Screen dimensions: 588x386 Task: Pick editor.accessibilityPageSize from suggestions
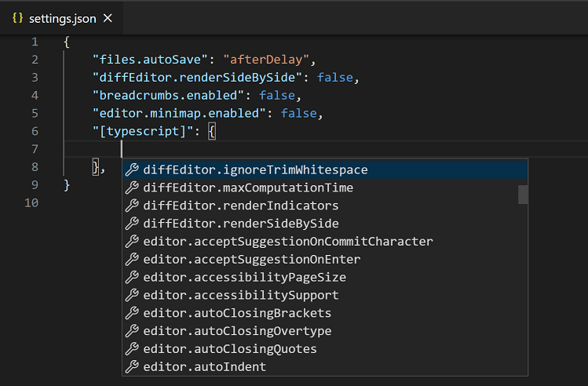244,277
